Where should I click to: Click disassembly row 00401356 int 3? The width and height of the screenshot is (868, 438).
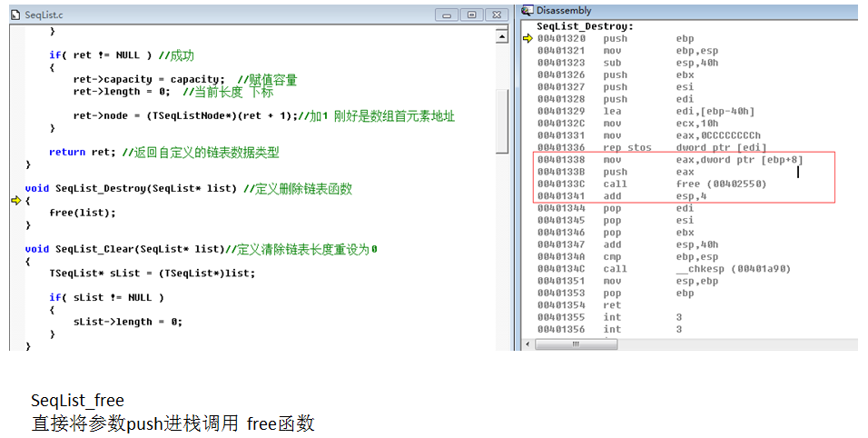coord(609,331)
